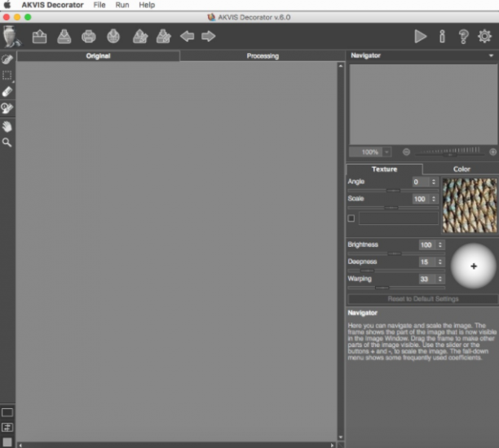This screenshot has height=448, width=499.
Task: Collapse the Navigator panel arrow
Action: pos(491,55)
